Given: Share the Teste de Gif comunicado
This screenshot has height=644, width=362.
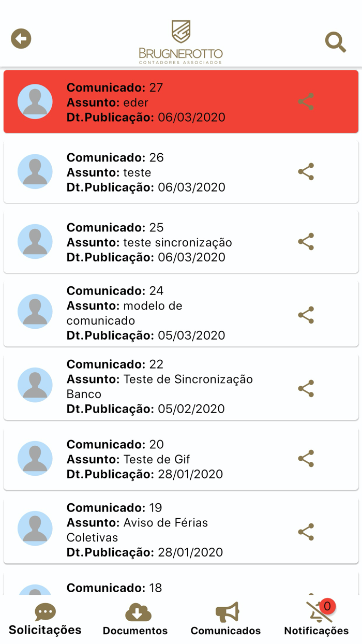Looking at the screenshot, I should pyautogui.click(x=306, y=459).
